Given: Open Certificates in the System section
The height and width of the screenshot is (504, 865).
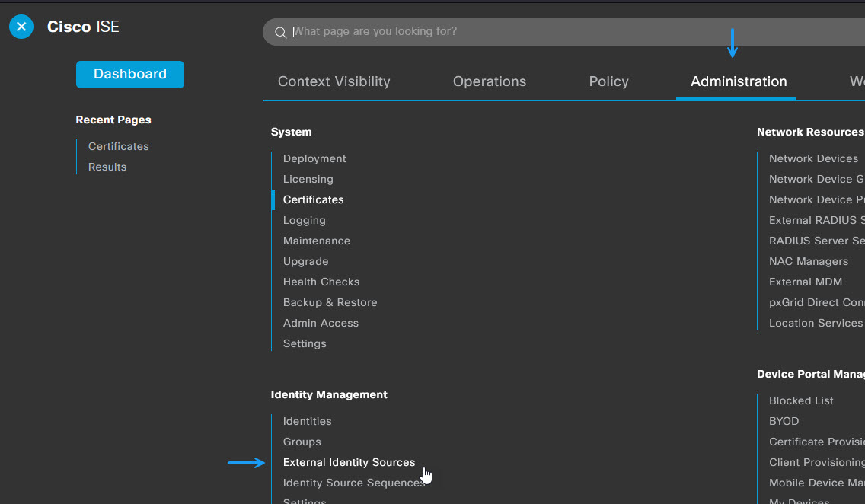Looking at the screenshot, I should click(x=314, y=199).
